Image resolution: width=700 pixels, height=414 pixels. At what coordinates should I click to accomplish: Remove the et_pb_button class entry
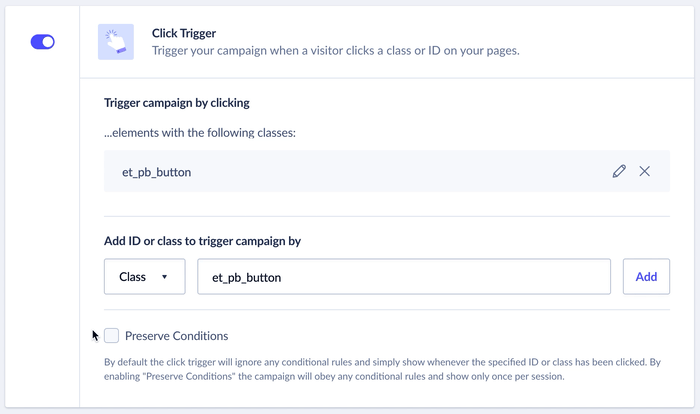[x=645, y=171]
